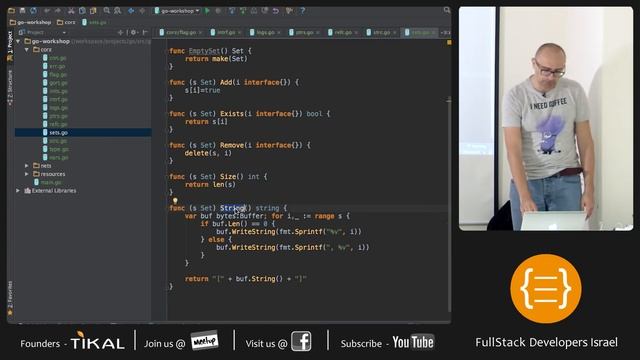This screenshot has height=360, width=640.
Task: Close the logs.go tab
Action: tap(279, 32)
